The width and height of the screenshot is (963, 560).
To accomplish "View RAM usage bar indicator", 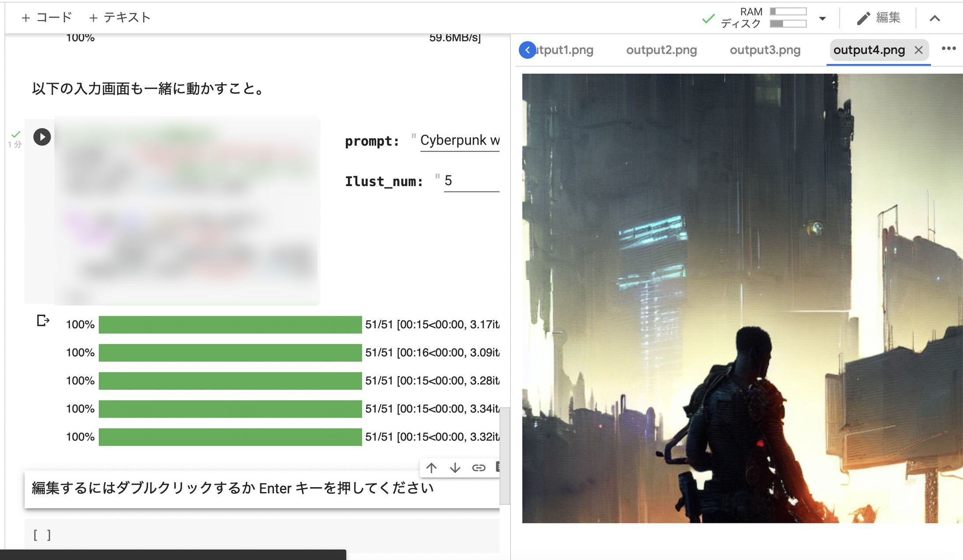I will 788,11.
